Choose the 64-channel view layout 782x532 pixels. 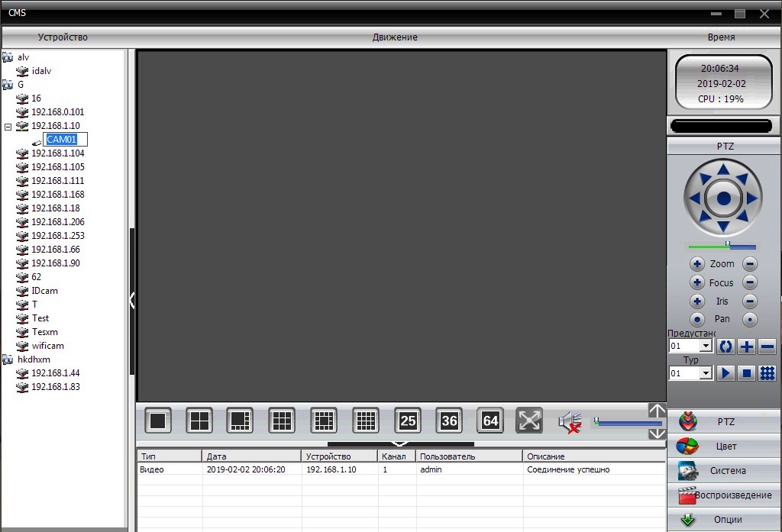pos(490,421)
